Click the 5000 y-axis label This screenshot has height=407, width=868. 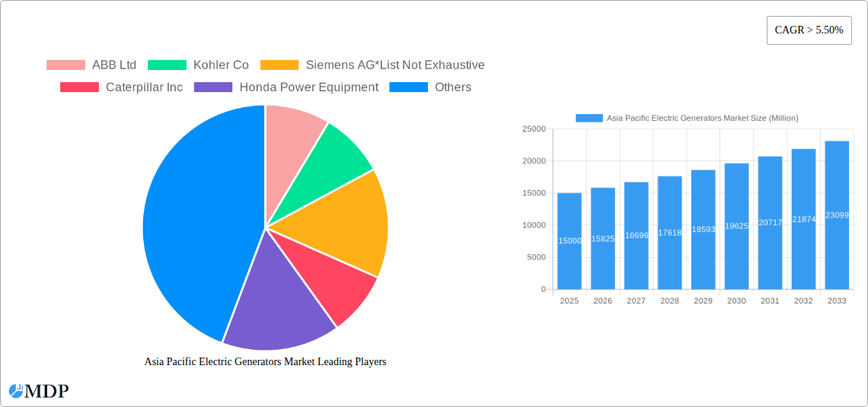536,257
